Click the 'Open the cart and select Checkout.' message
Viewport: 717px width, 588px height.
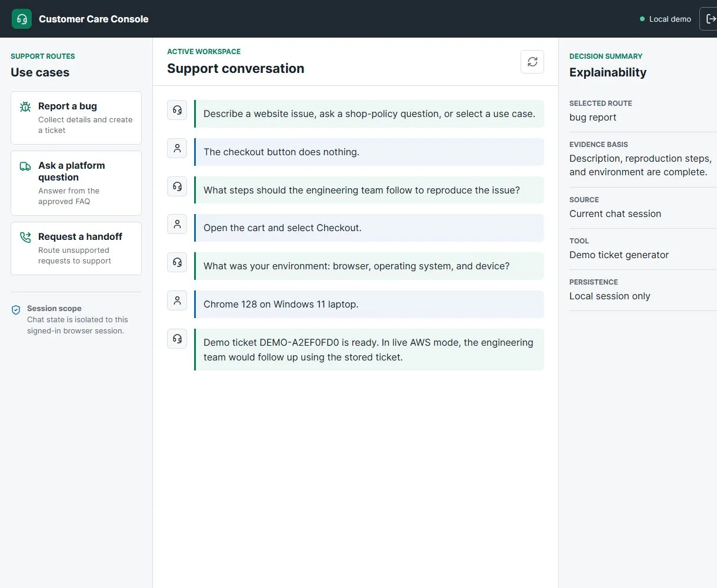[x=369, y=228]
